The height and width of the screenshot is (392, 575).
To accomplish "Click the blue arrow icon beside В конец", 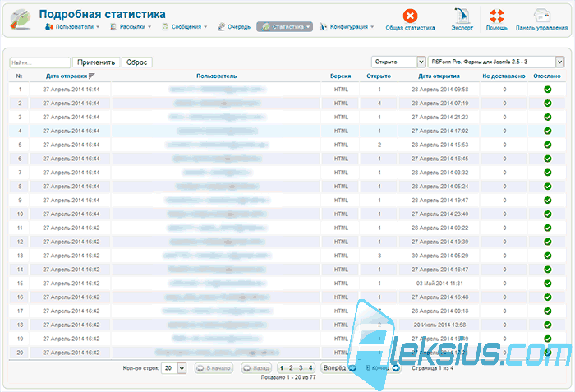I will coord(396,368).
